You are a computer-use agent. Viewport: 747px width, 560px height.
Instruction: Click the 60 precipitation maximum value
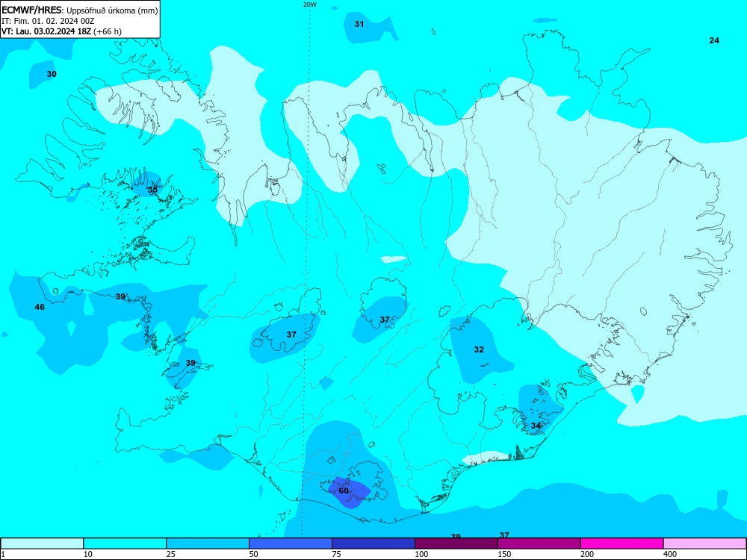point(344,491)
